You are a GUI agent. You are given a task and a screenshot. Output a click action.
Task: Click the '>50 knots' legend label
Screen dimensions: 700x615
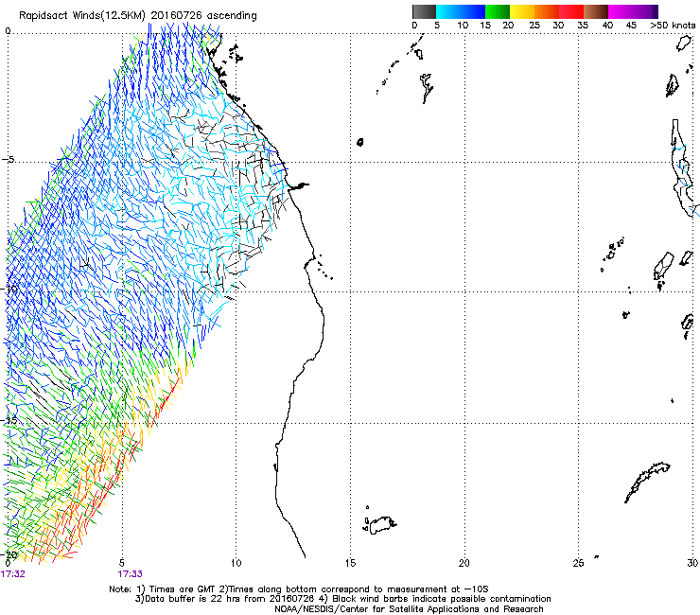(673, 26)
